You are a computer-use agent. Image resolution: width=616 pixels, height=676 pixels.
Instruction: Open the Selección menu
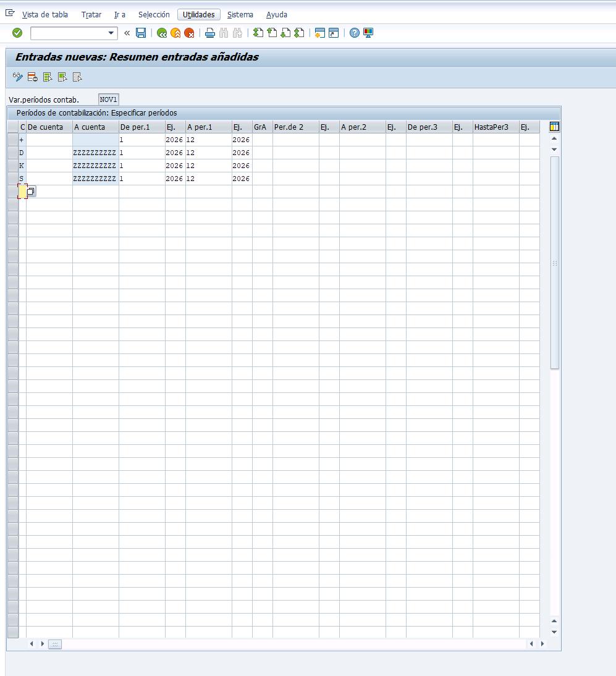click(x=154, y=15)
